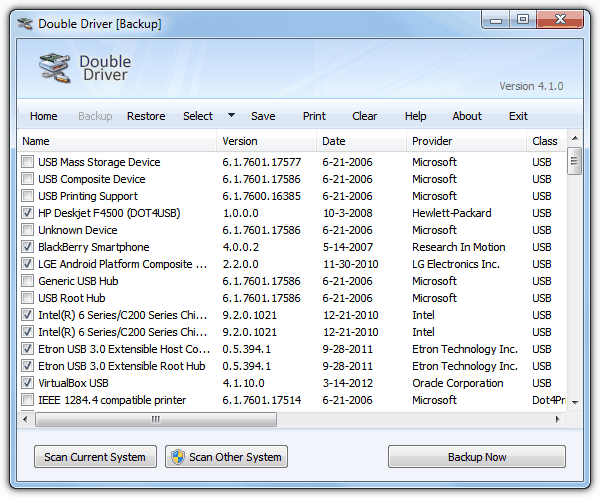Open the Select dropdown arrow
This screenshot has height=497, width=600.
coord(231,116)
